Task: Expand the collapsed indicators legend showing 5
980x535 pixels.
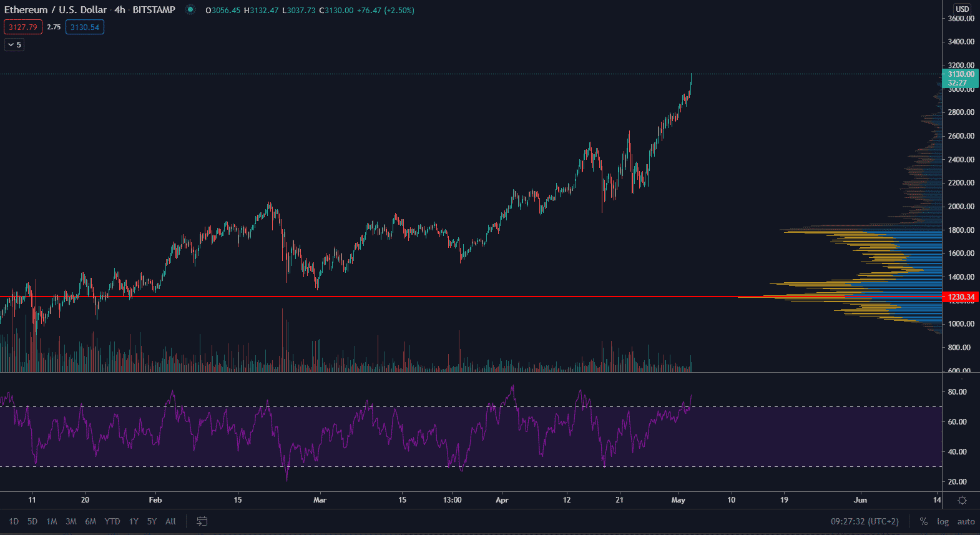Action: pos(14,45)
